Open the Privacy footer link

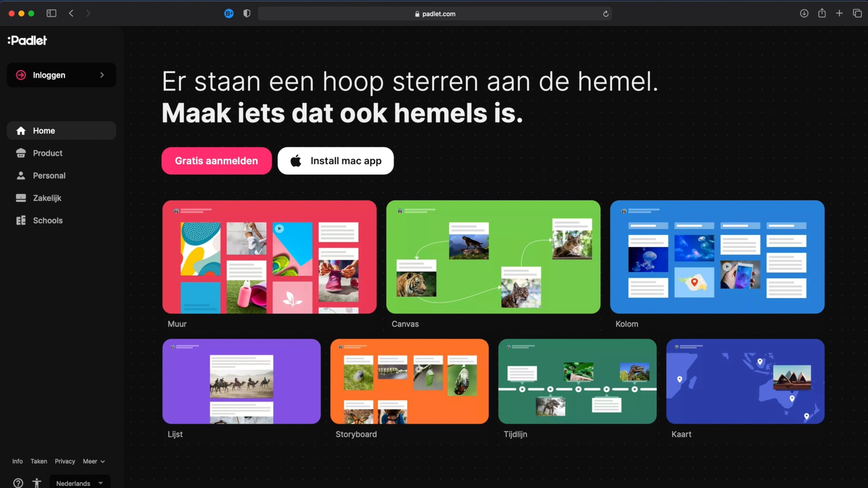(65, 461)
